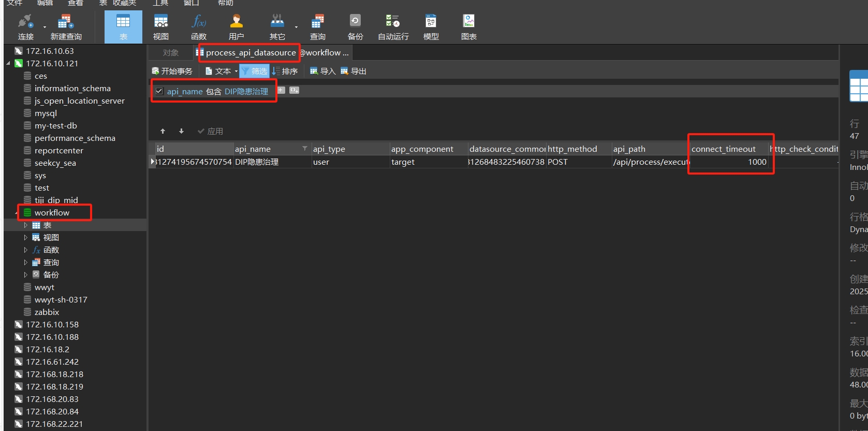Select the performance_schema database
The image size is (868, 431).
[x=75, y=138]
